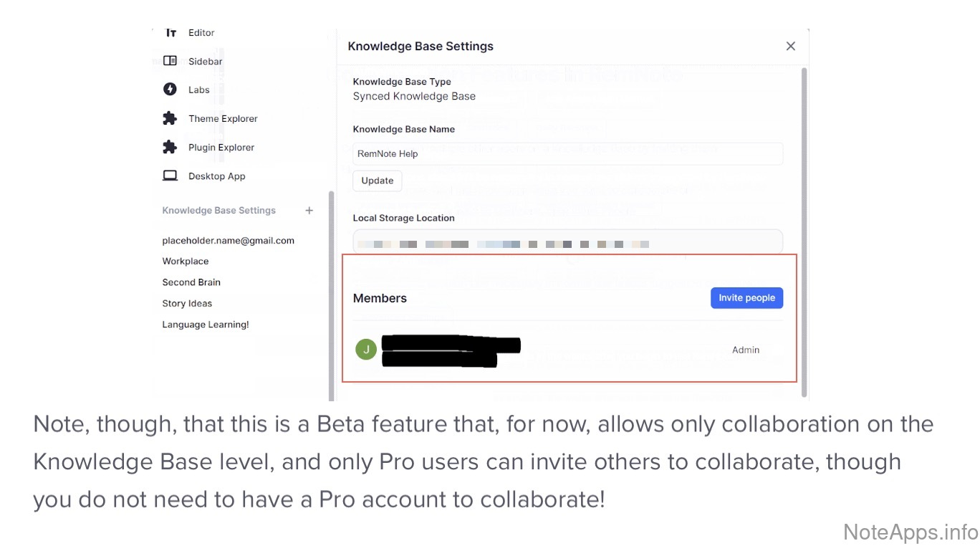This screenshot has width=980, height=546.
Task: Click the Invite people button
Action: click(x=746, y=298)
